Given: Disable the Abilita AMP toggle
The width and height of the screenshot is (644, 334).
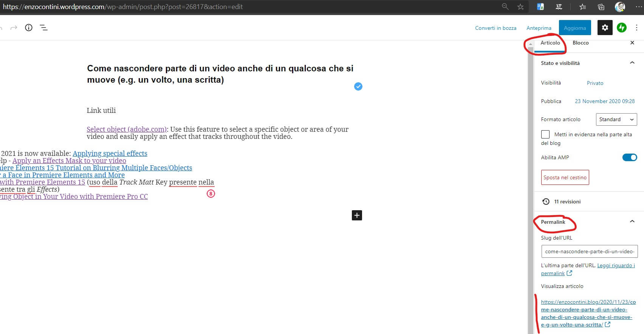Looking at the screenshot, I should pyautogui.click(x=629, y=157).
